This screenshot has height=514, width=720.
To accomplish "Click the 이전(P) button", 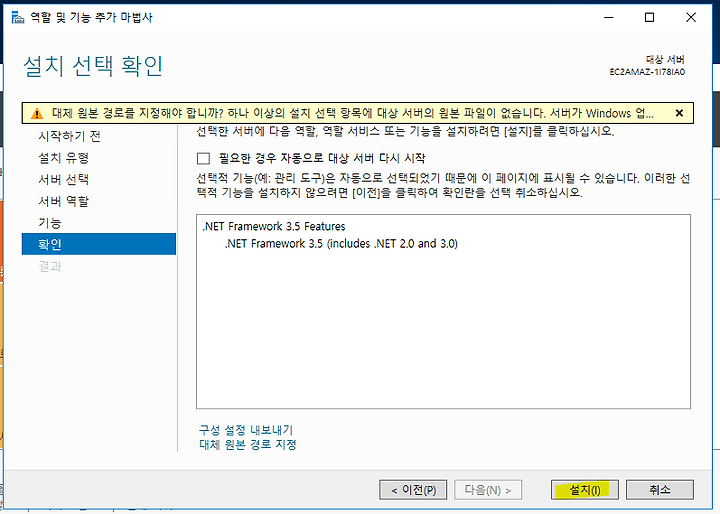I will click(413, 490).
